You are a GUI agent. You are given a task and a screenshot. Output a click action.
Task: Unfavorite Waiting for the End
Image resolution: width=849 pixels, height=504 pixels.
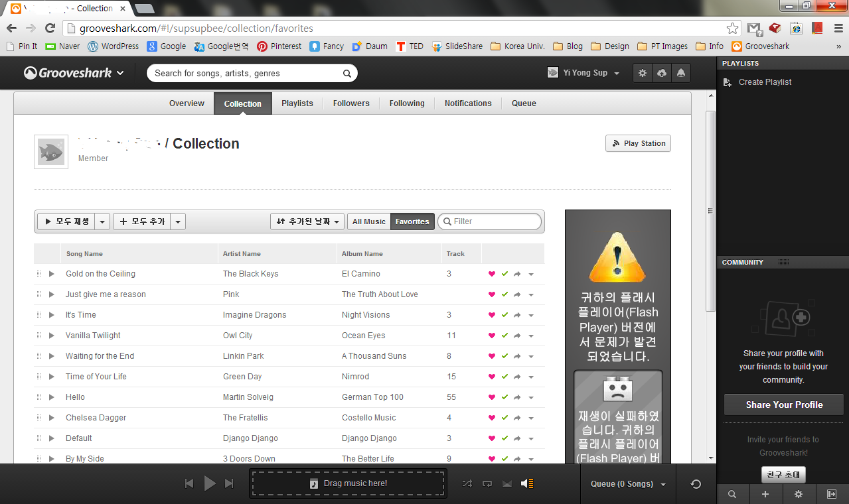(x=492, y=356)
